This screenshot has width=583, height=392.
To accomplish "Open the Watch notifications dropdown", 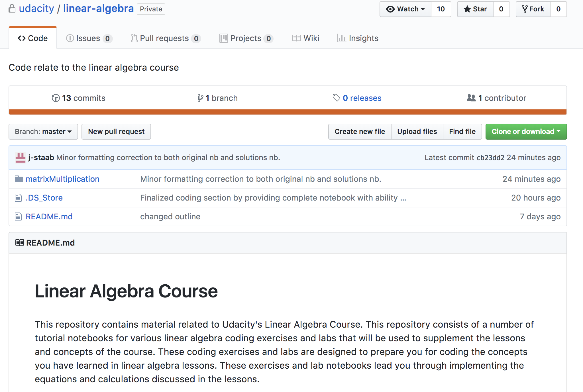I will [405, 9].
